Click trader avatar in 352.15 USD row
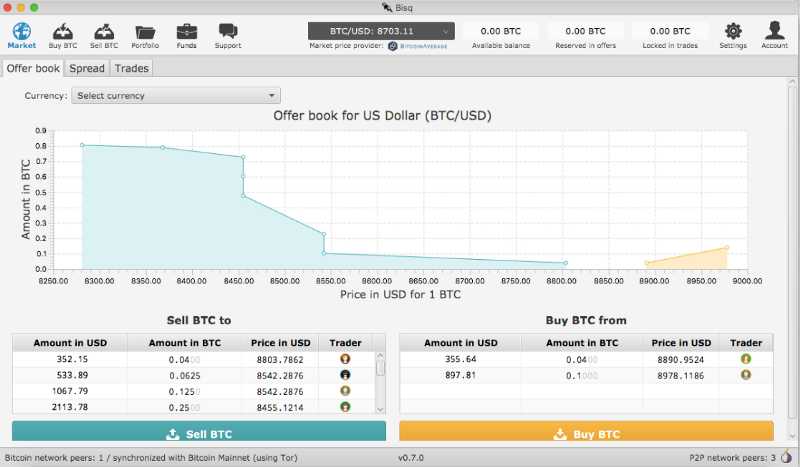 [x=345, y=359]
